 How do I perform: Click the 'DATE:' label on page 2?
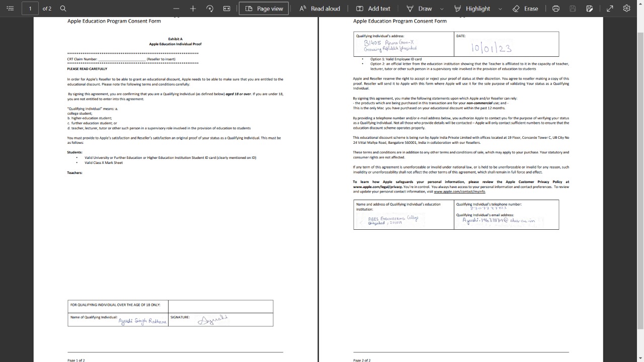[461, 36]
